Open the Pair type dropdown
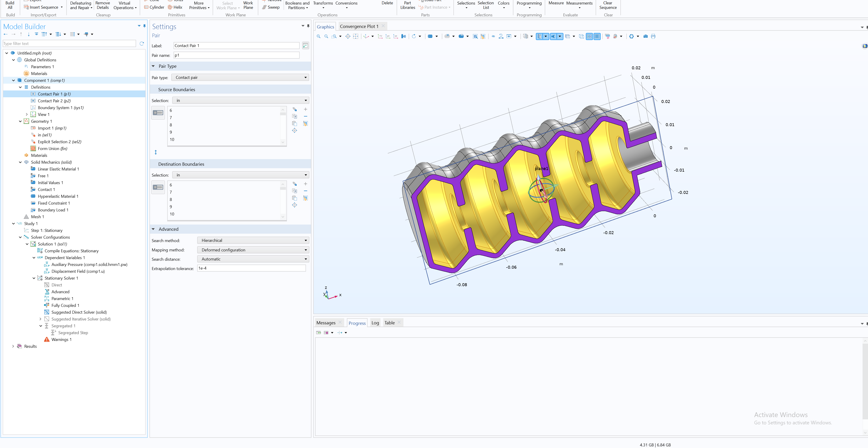The width and height of the screenshot is (868, 448). [x=240, y=78]
